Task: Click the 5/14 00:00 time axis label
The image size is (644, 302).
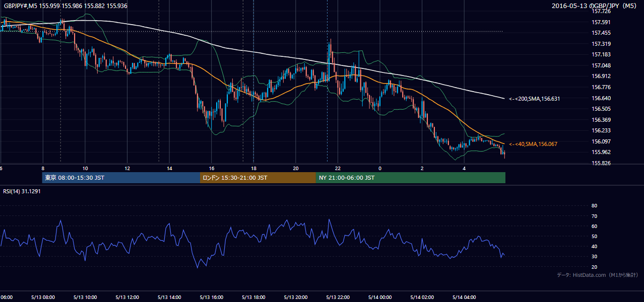Action: [380, 297]
